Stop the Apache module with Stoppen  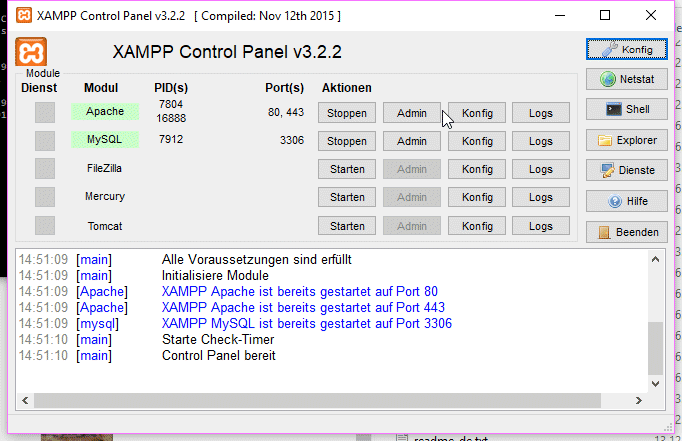pos(347,113)
